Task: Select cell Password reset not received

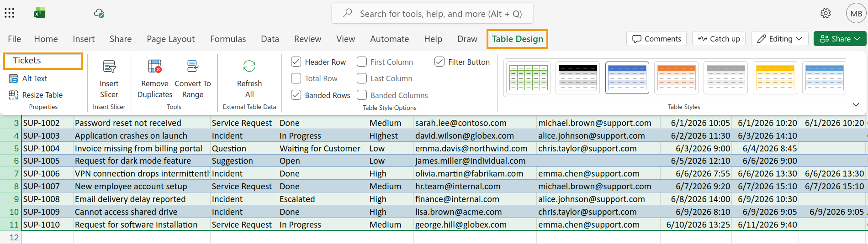Action: (142, 123)
